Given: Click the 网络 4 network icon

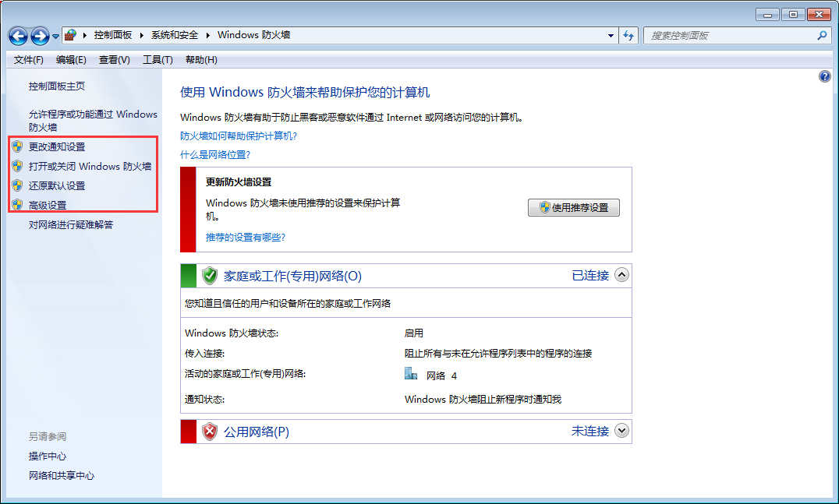Looking at the screenshot, I should [411, 373].
